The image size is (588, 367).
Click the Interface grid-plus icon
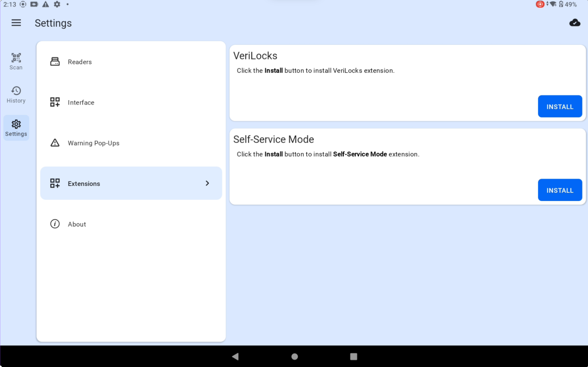[x=55, y=102]
